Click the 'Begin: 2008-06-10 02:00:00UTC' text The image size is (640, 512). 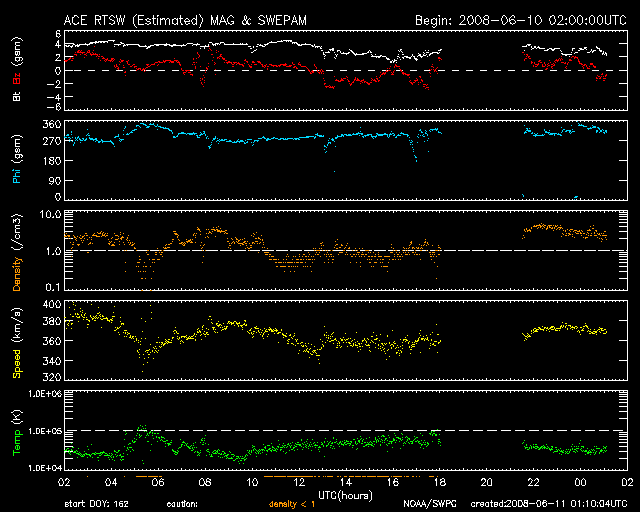pos(521,20)
